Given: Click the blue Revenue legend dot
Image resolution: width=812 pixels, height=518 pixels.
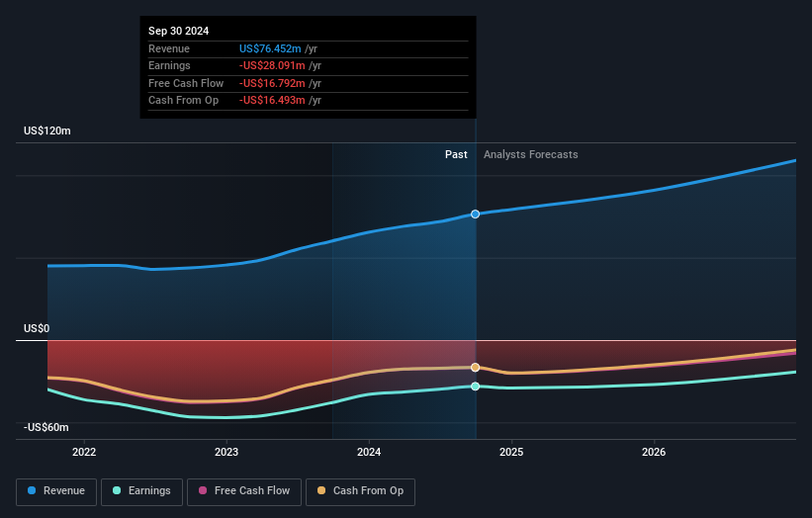Looking at the screenshot, I should (x=32, y=490).
